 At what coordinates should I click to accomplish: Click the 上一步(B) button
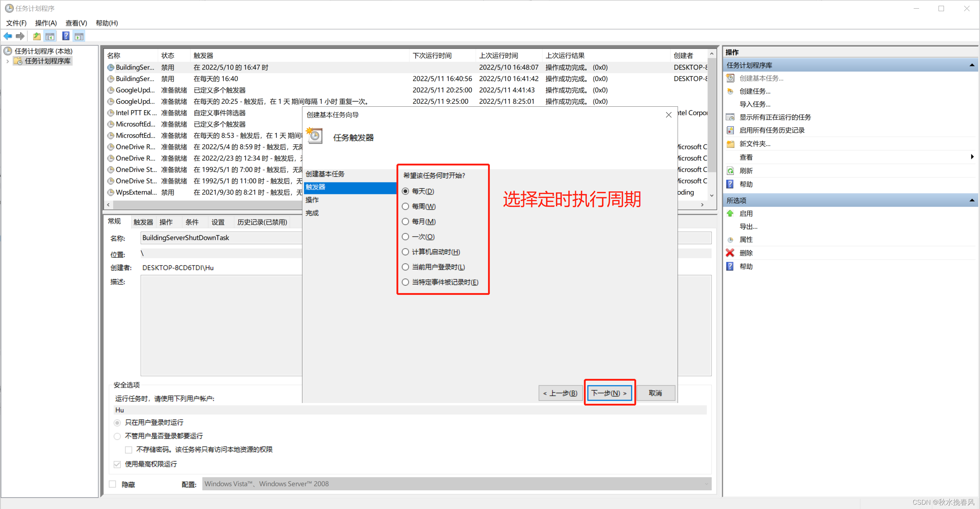click(x=560, y=393)
